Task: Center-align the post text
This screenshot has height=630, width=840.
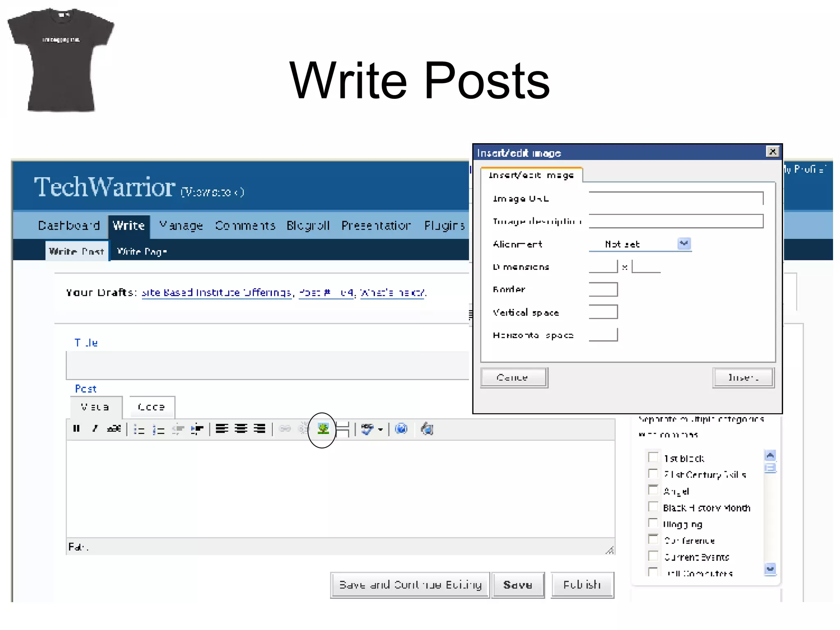Action: pyautogui.click(x=241, y=429)
